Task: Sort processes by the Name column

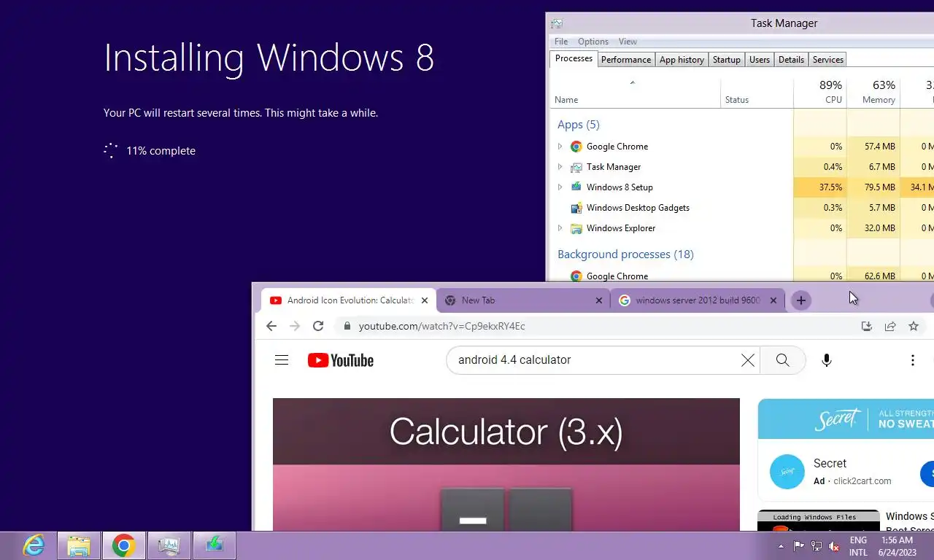Action: coord(634,93)
